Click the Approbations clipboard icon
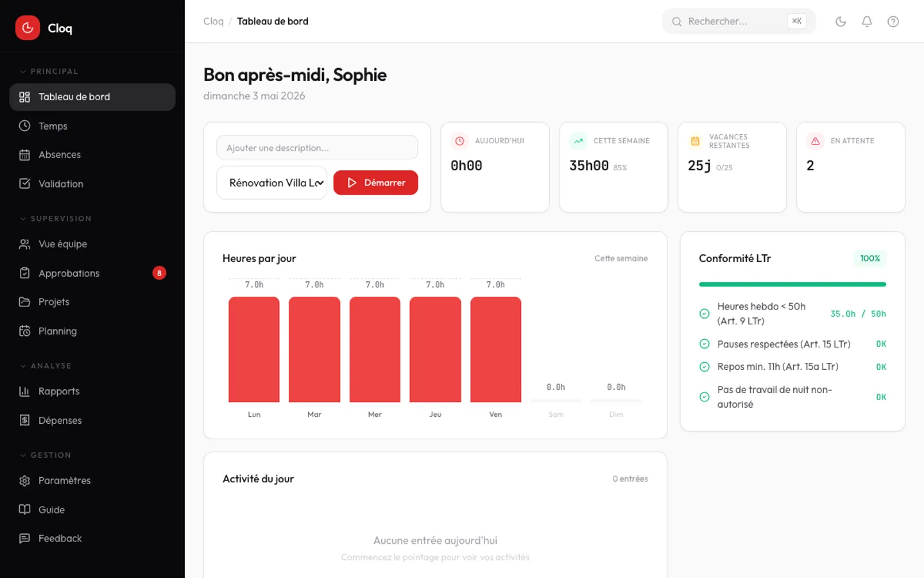 point(24,273)
